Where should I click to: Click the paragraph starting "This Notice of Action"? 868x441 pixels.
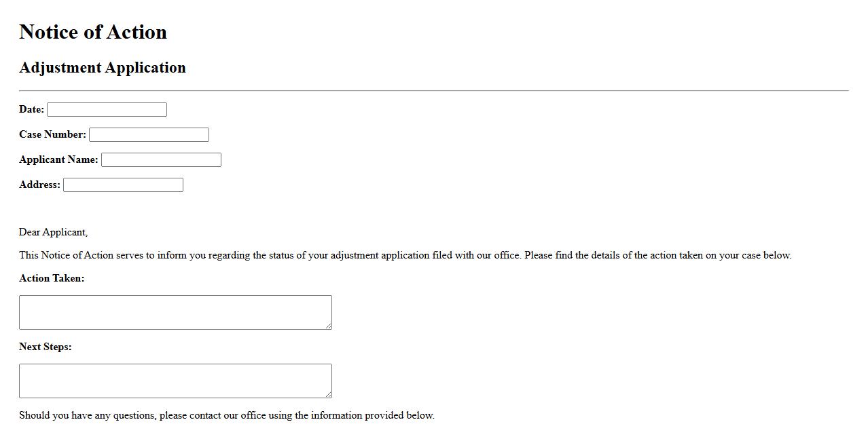click(405, 255)
